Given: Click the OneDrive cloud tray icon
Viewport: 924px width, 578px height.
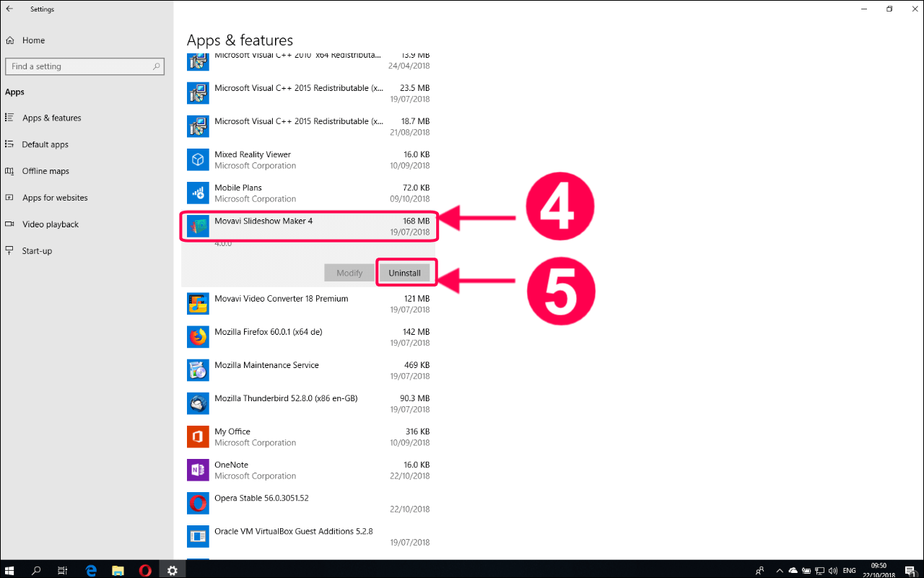Looking at the screenshot, I should pos(793,570).
